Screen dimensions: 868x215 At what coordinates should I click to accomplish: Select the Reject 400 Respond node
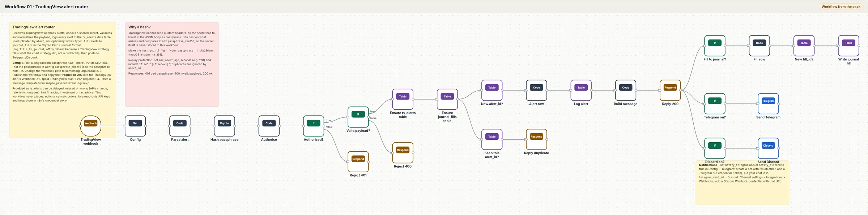click(403, 153)
